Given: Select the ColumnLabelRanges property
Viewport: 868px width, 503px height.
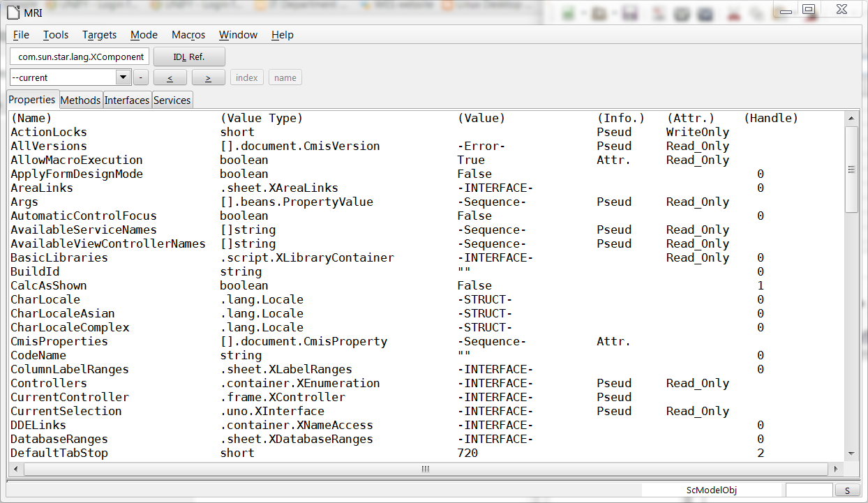Looking at the screenshot, I should [x=70, y=369].
